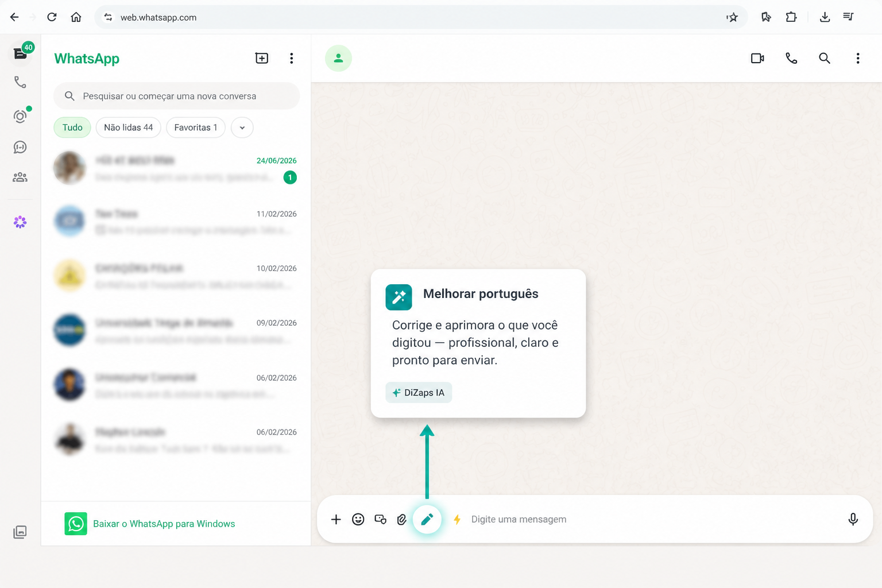Image resolution: width=882 pixels, height=588 pixels.
Task: Open the Chats tab with 40 badge
Action: tap(21, 53)
